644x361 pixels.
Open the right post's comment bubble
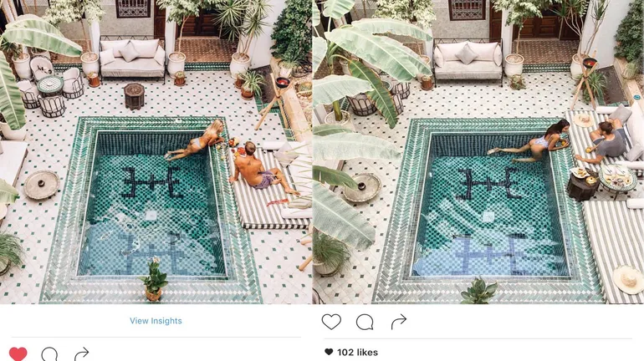[365, 322]
